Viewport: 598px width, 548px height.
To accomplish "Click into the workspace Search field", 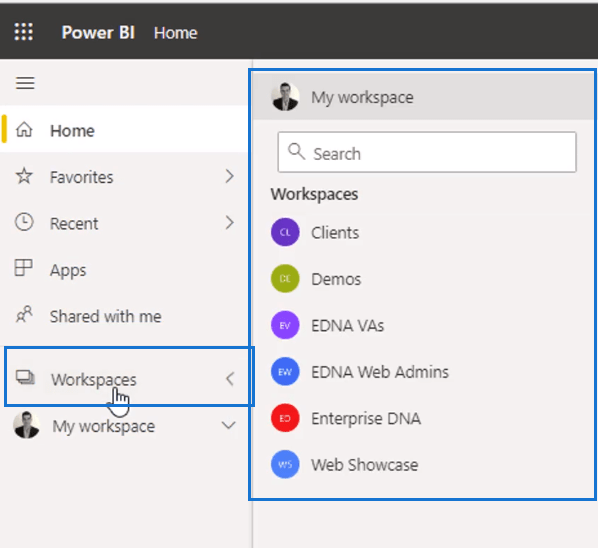I will coord(427,152).
